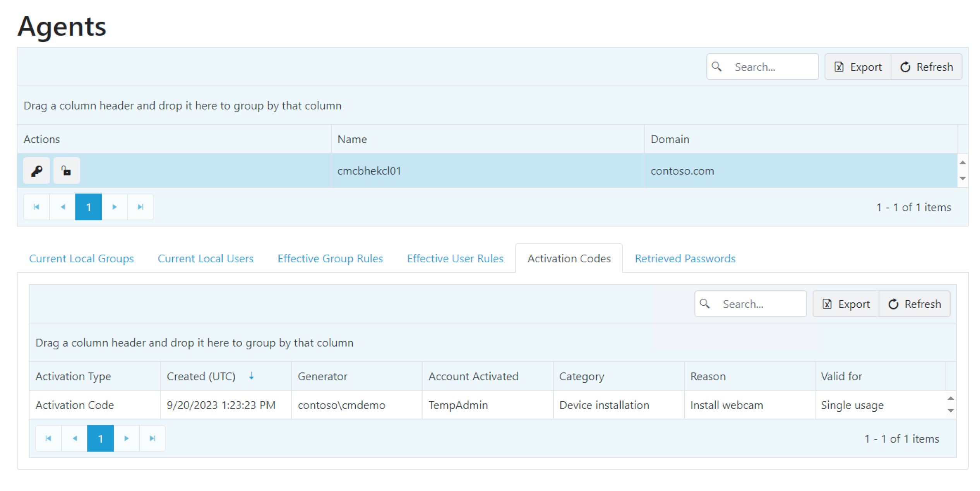980x491 pixels.
Task: Click the circular refresh icon in the agents toolbar
Action: (x=905, y=67)
